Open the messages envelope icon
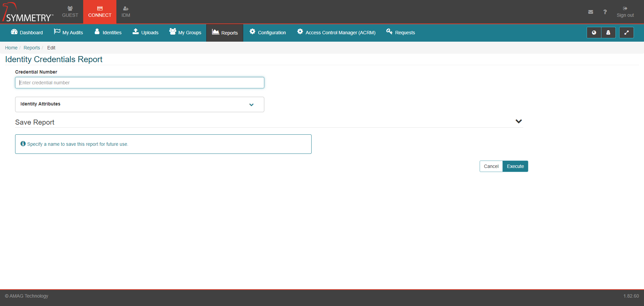 tap(591, 12)
